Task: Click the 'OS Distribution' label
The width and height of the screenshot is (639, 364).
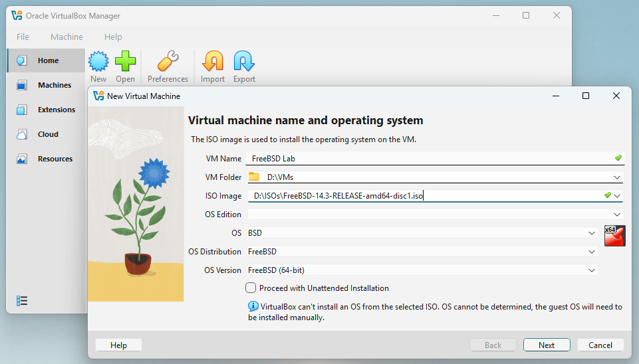Action: (215, 252)
